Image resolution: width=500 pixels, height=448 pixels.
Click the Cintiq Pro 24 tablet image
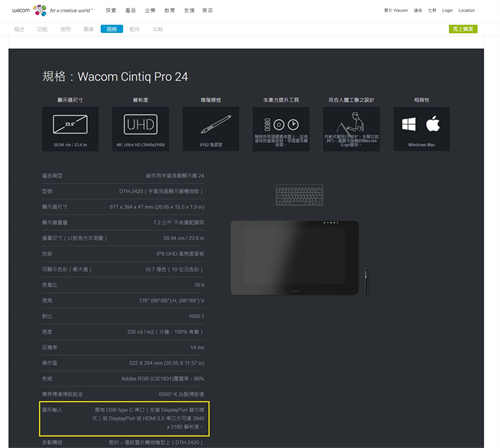(295, 258)
